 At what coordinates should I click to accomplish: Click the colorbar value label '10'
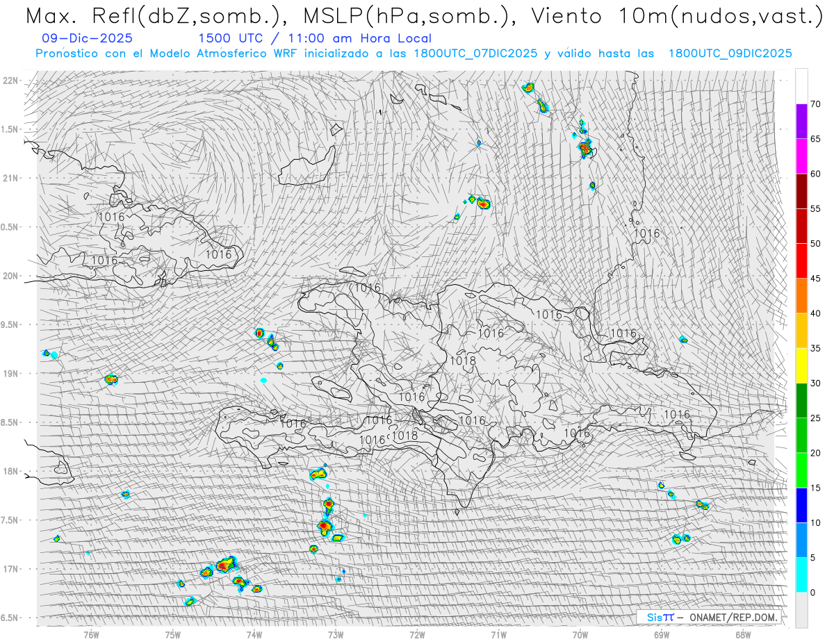point(815,522)
